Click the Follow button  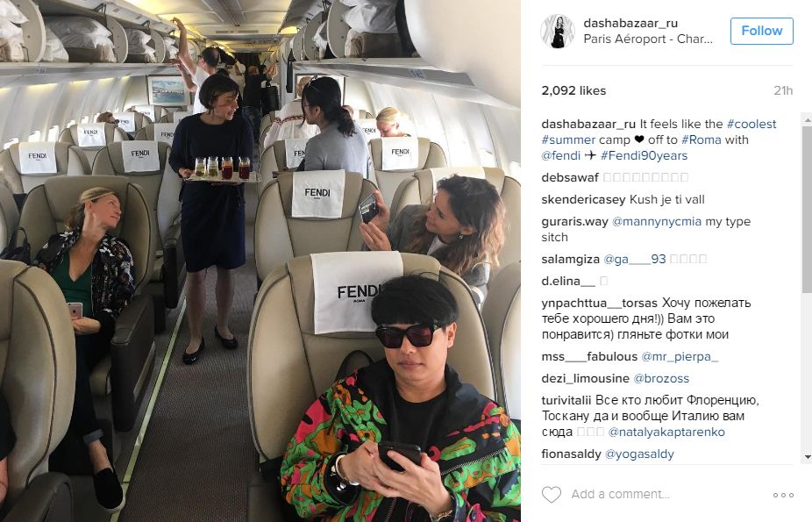point(762,31)
